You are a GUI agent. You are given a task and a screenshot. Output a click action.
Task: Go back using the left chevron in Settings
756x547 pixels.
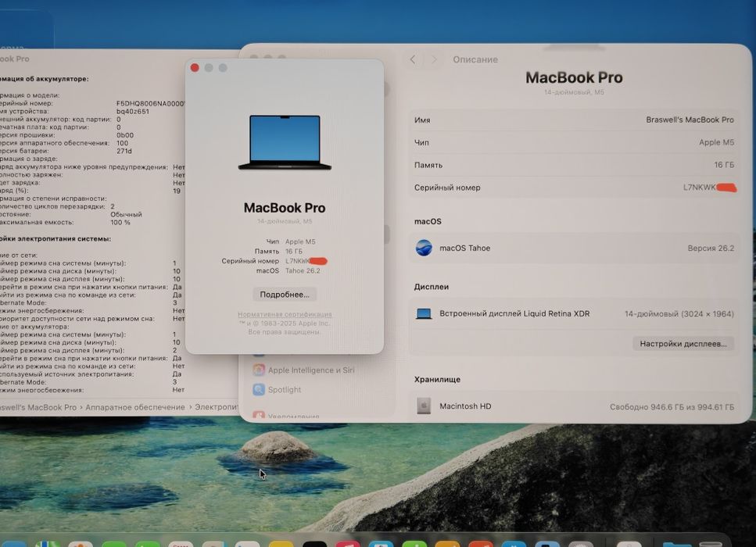pos(413,59)
